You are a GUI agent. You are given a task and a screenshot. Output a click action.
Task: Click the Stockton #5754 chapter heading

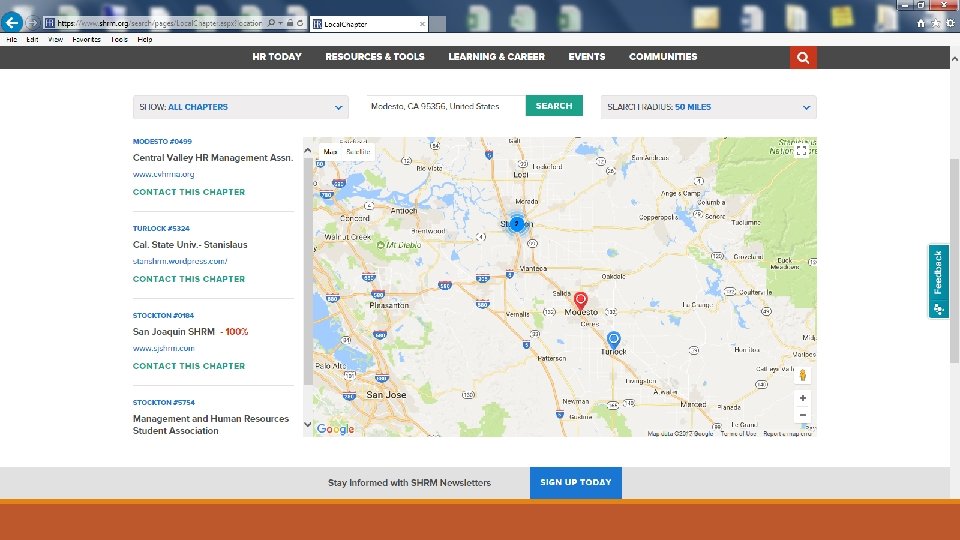point(163,402)
